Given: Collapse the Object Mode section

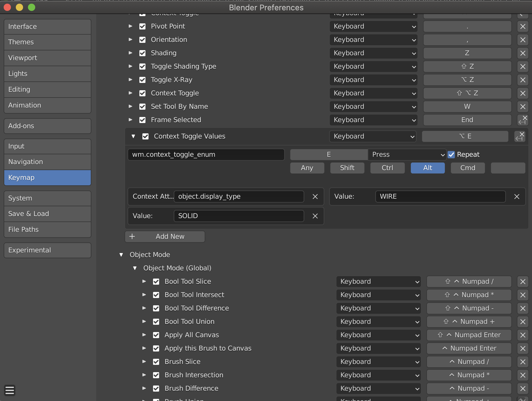Looking at the screenshot, I should click(x=121, y=255).
